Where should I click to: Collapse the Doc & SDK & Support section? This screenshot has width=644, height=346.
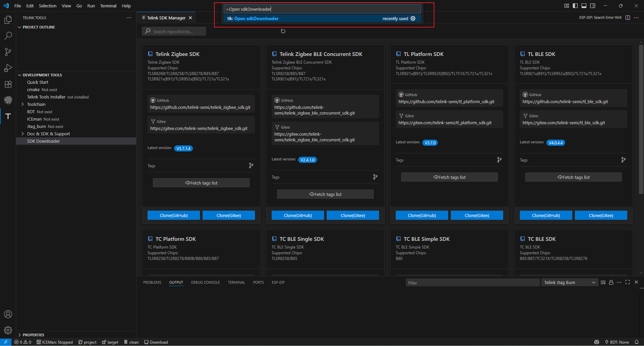(22, 134)
